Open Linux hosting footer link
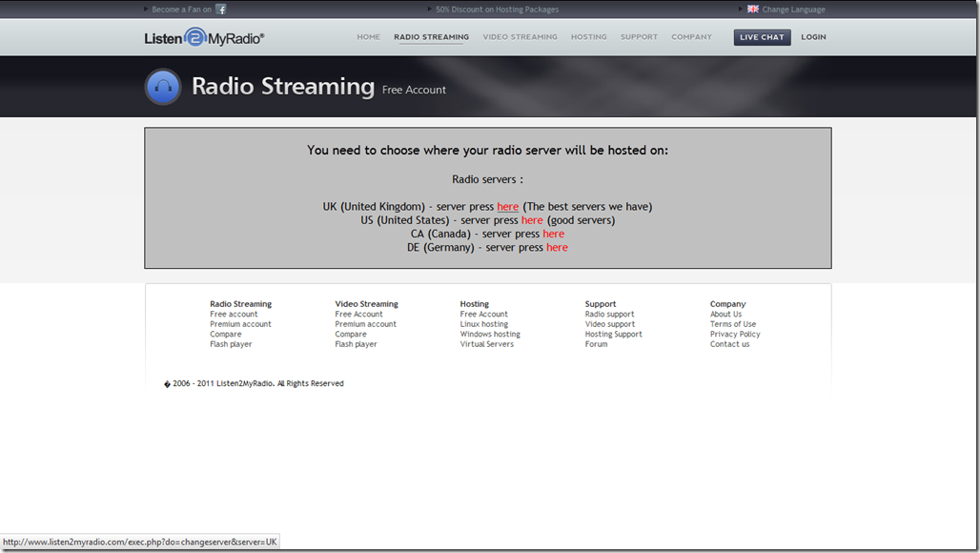Viewport: 980px width, 553px height. coord(483,324)
